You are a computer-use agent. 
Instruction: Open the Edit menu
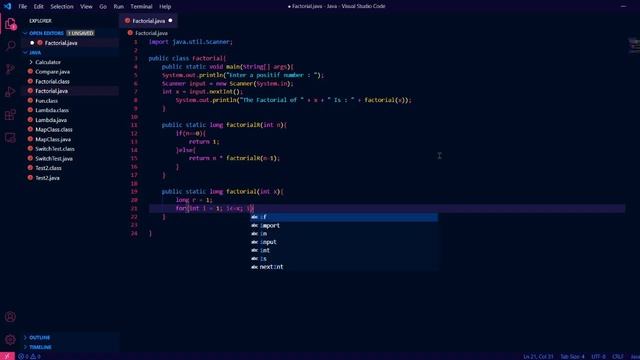tap(39, 7)
